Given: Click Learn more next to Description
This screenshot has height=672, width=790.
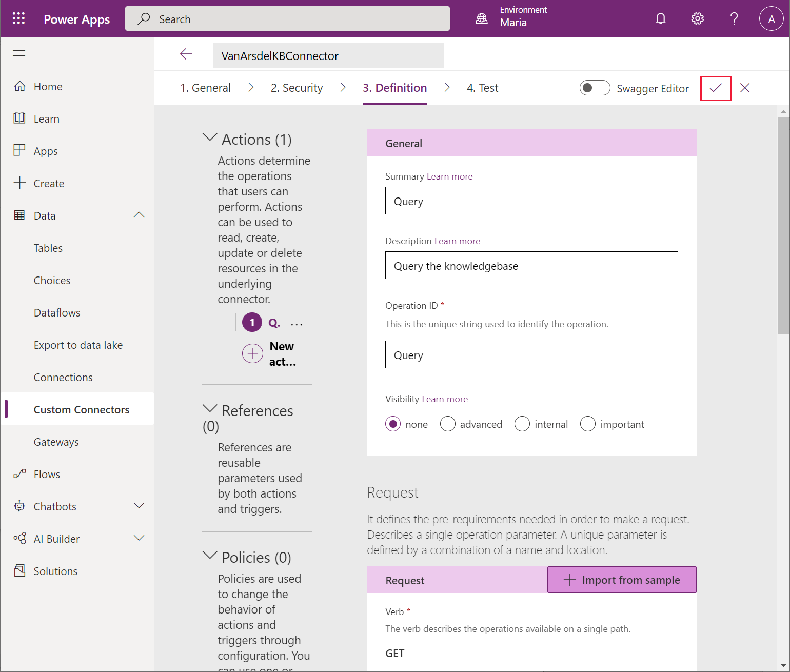Looking at the screenshot, I should coord(458,241).
